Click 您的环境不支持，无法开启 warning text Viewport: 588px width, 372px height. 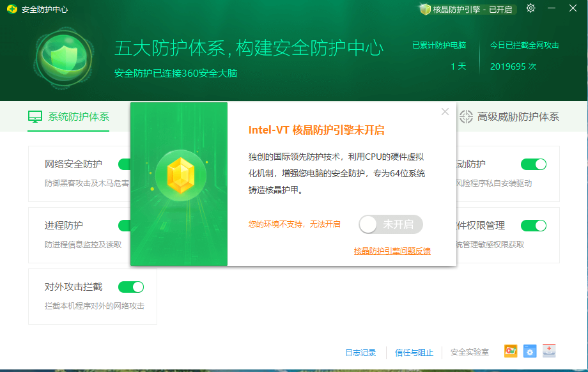(295, 224)
